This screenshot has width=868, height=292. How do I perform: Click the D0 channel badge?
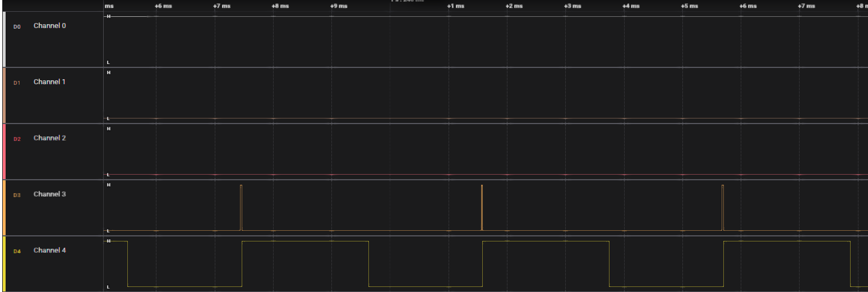(x=17, y=26)
